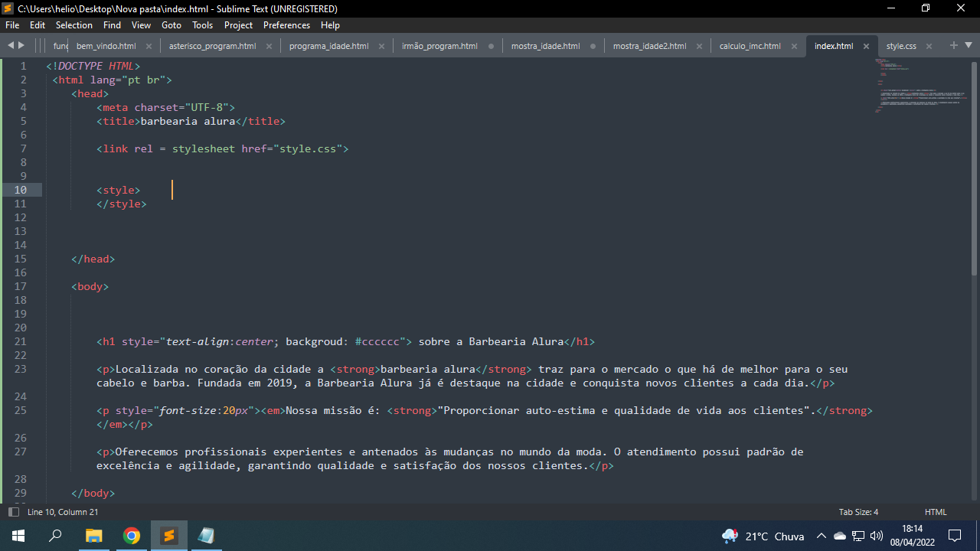This screenshot has height=551, width=980.
Task: Click the OneDrive cloud tray icon
Action: (840, 536)
